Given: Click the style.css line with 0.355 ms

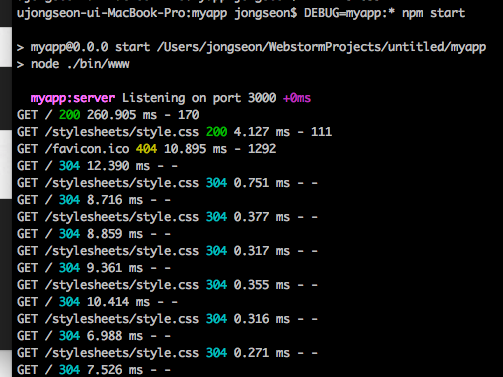Looking at the screenshot, I should 167,285.
